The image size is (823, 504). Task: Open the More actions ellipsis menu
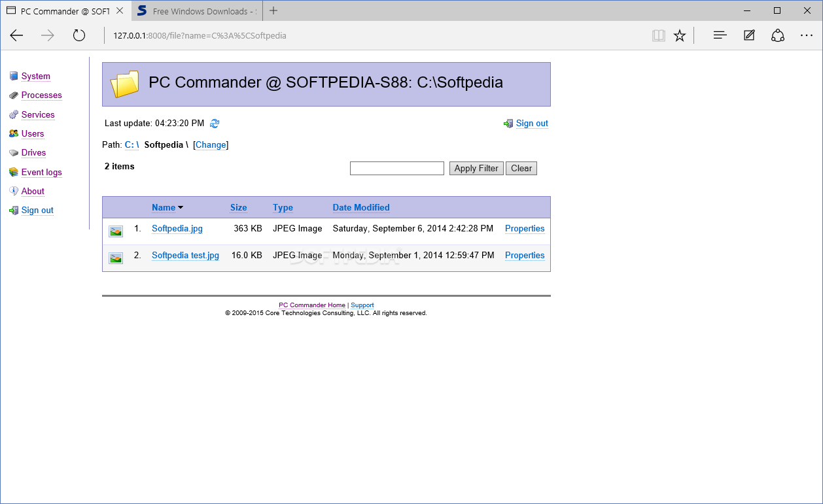coord(807,35)
